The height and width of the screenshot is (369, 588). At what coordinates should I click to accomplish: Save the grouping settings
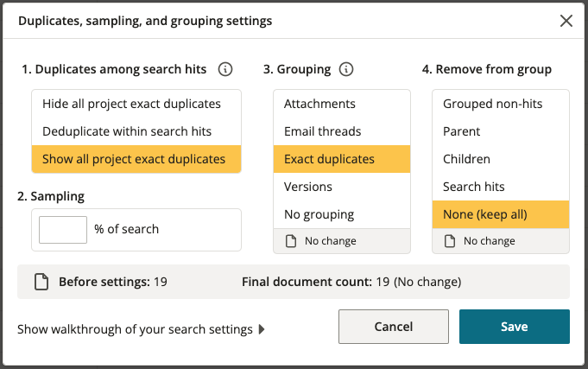[515, 327]
